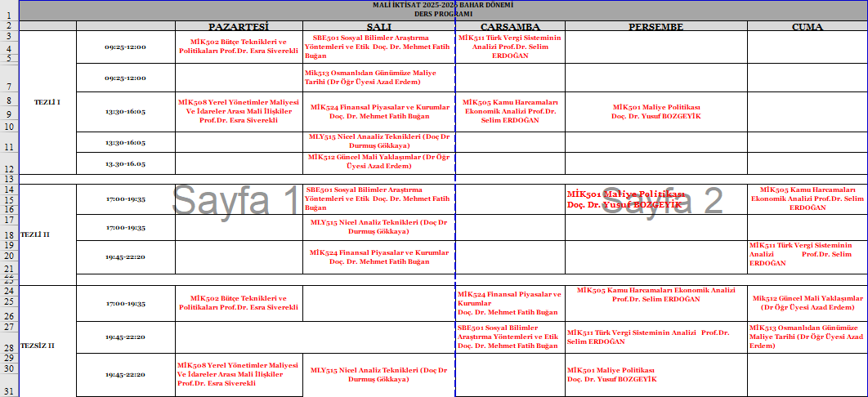Click the MİK512 Güncel Mali Yaklaşımlar cell under SALI
The height and width of the screenshot is (397, 868).
click(378, 162)
